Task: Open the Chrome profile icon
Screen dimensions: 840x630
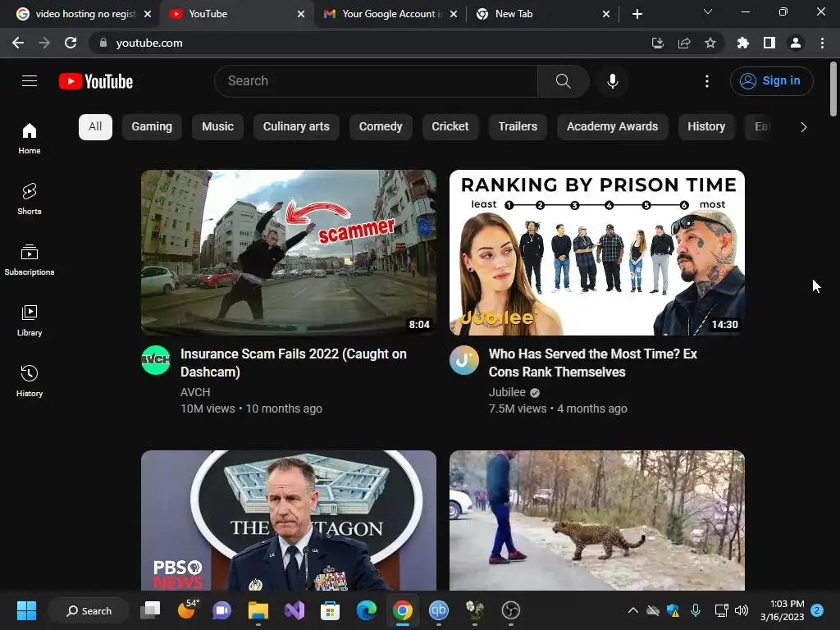Action: [x=796, y=43]
